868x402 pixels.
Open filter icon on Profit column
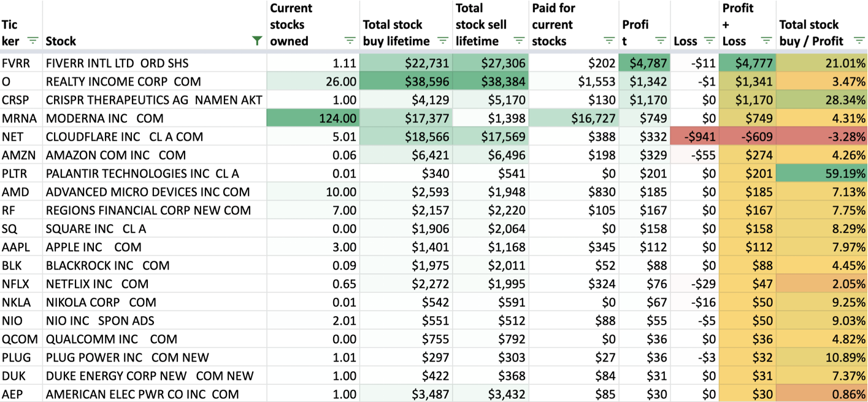pyautogui.click(x=661, y=41)
